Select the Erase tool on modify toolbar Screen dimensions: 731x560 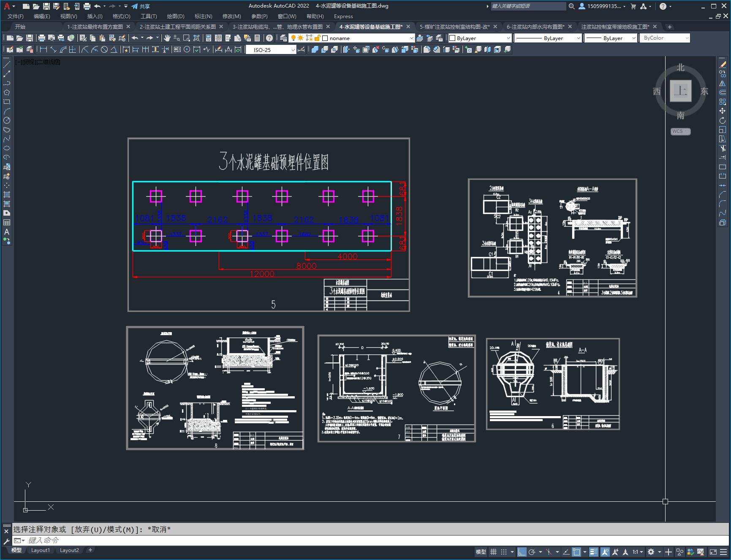[x=723, y=65]
